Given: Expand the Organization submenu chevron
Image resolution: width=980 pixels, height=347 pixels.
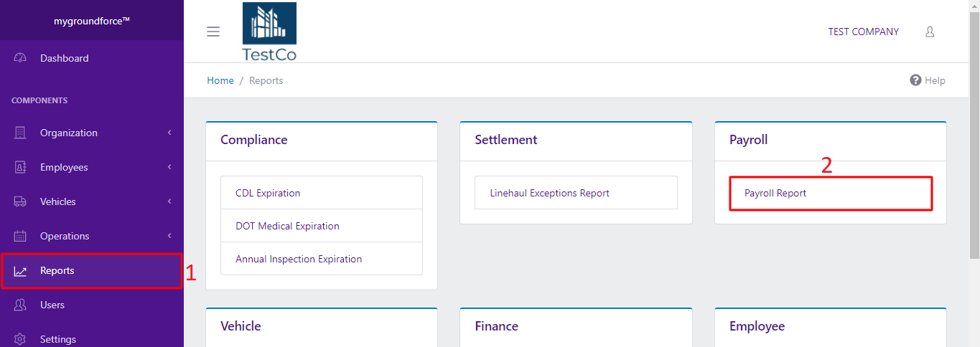Looking at the screenshot, I should pyautogui.click(x=169, y=133).
